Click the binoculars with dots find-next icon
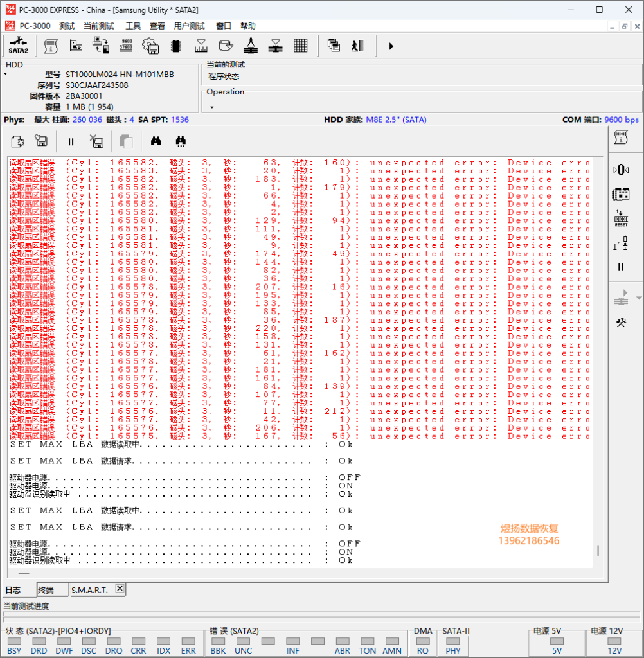Screen dimensions: 644x658 [181, 141]
